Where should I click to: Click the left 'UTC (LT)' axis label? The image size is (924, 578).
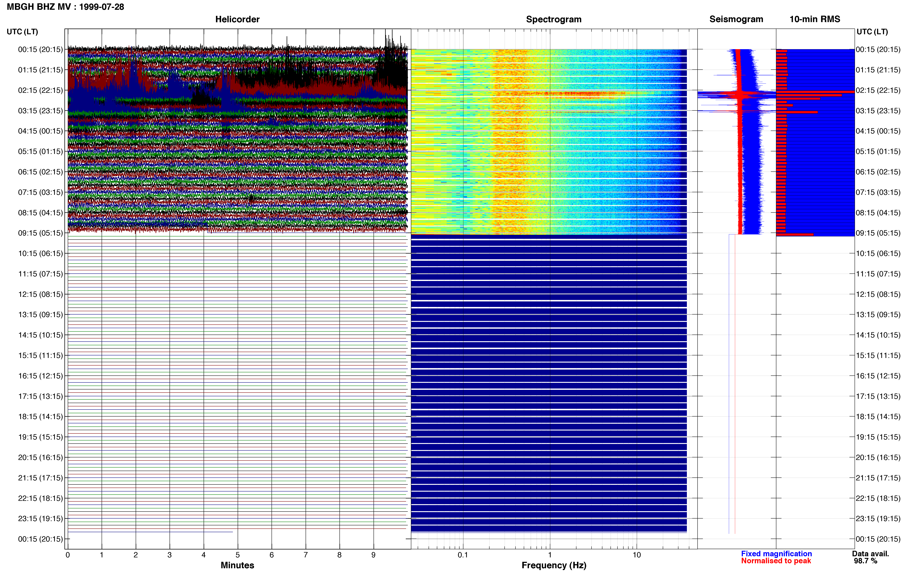22,32
